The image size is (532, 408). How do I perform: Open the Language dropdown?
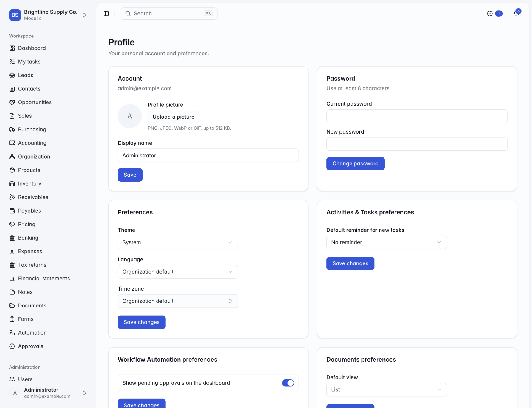(178, 272)
